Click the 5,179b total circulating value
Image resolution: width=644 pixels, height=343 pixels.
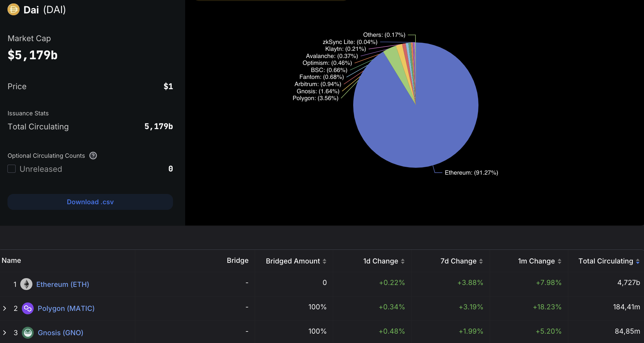tap(158, 126)
